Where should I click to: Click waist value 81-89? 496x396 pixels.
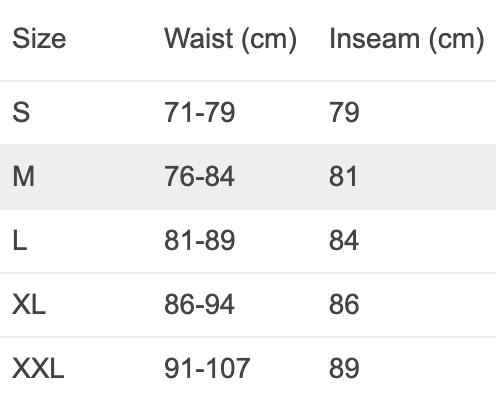click(200, 240)
